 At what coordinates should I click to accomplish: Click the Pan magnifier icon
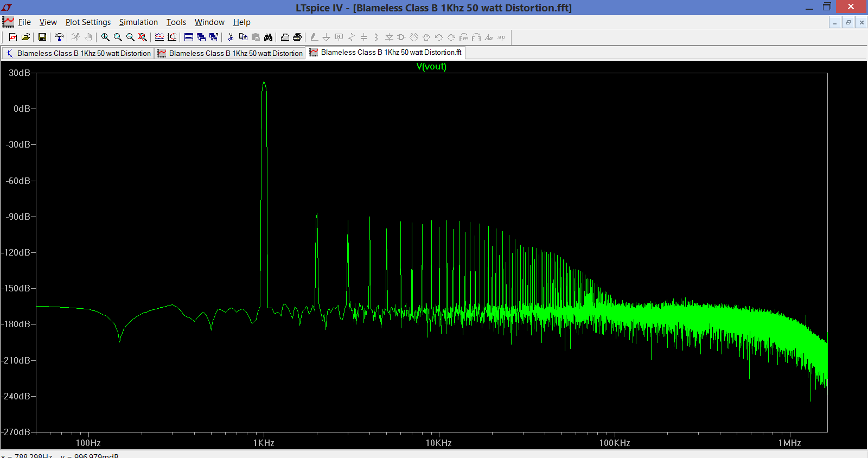tap(118, 37)
